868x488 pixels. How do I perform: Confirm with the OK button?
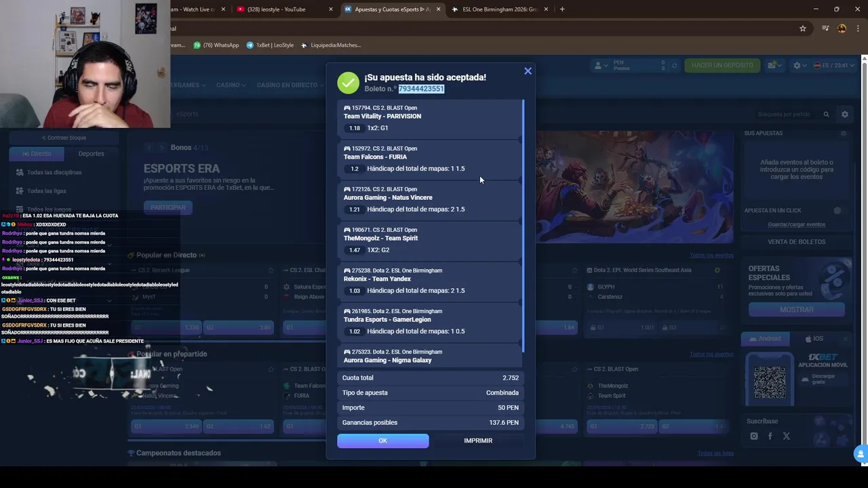coord(383,441)
